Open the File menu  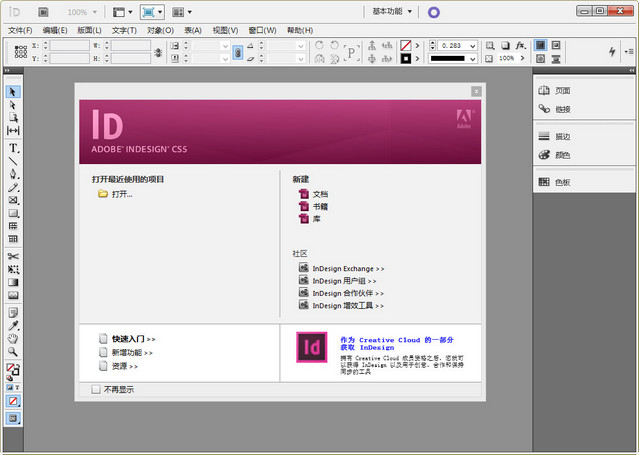coord(20,30)
